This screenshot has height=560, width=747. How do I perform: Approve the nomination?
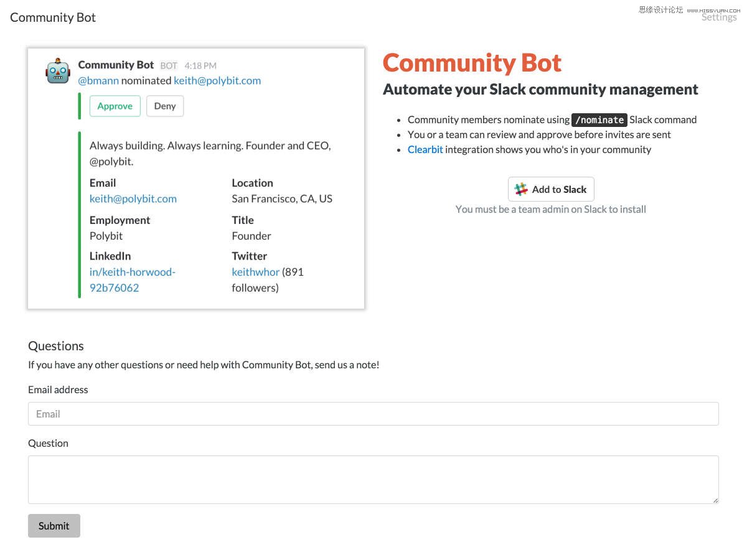tap(115, 106)
